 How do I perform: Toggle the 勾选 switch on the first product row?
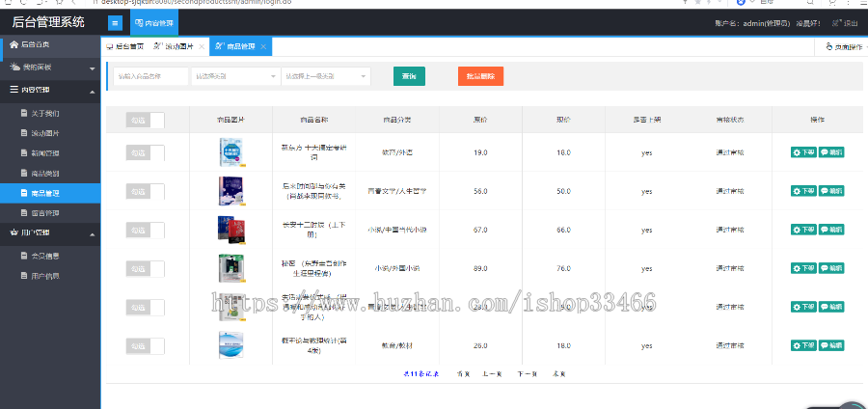145,152
